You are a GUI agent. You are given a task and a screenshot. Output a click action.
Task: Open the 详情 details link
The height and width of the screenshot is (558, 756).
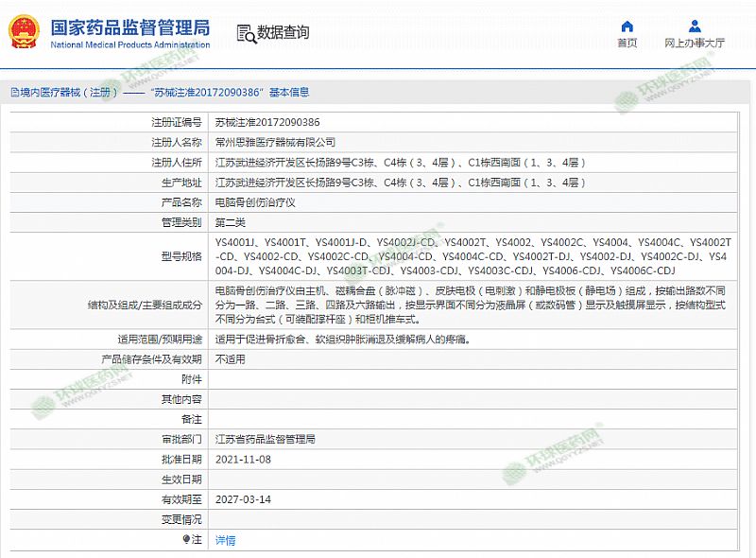[225, 540]
